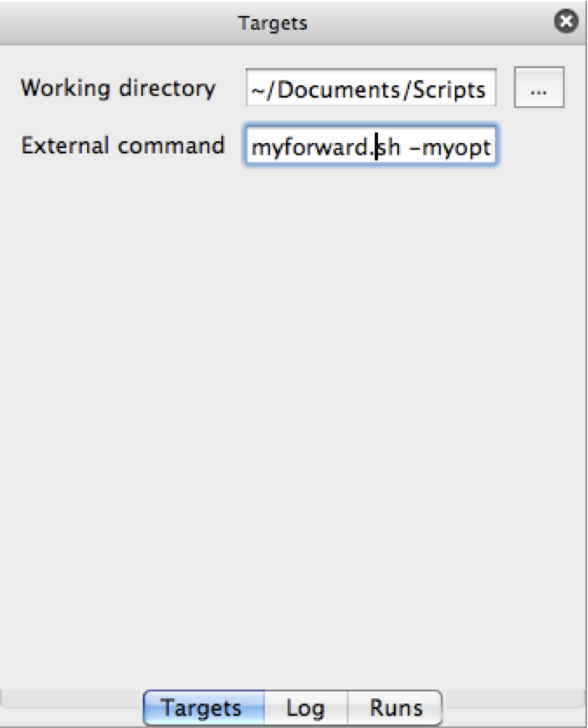Select the Targets tab at bottom
Screen dimensions: 588x728
coord(203,709)
